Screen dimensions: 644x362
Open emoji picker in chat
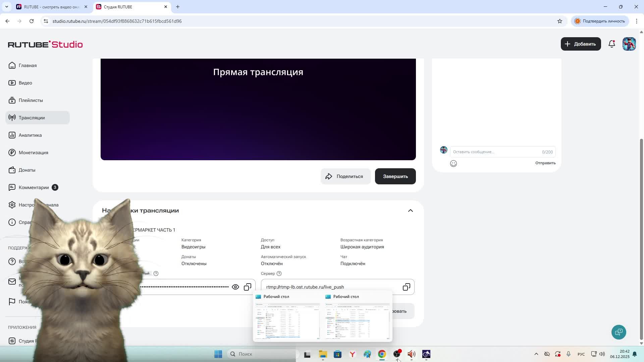[453, 164]
